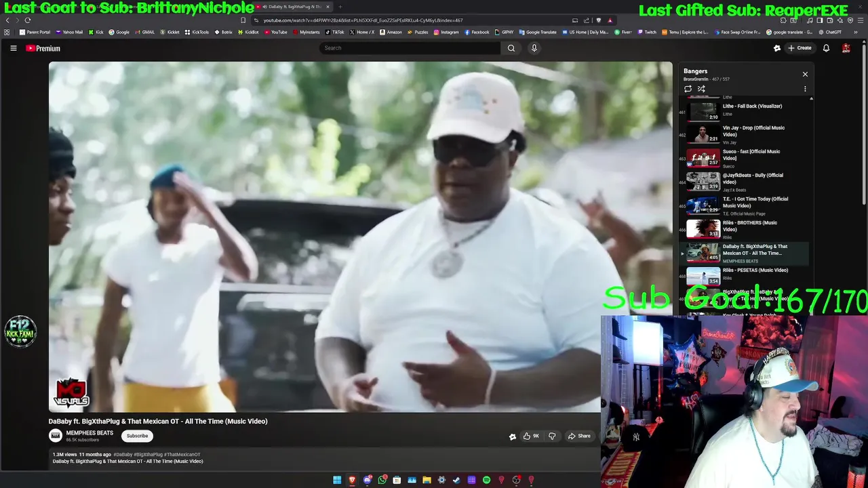Focus the YouTube search input field
This screenshot has height=488, width=868.
coord(410,48)
